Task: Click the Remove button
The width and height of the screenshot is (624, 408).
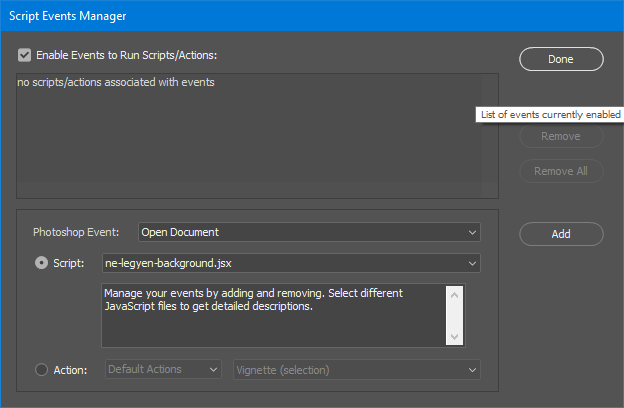Action: point(561,136)
